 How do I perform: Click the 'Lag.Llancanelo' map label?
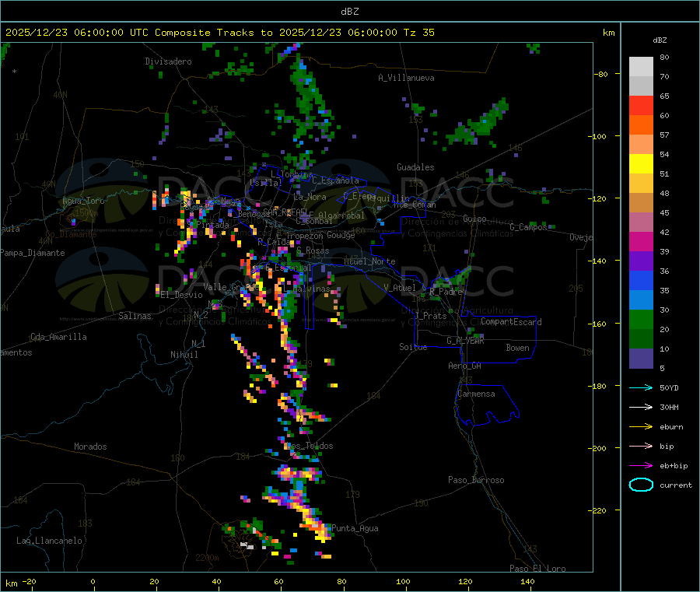[x=49, y=541]
